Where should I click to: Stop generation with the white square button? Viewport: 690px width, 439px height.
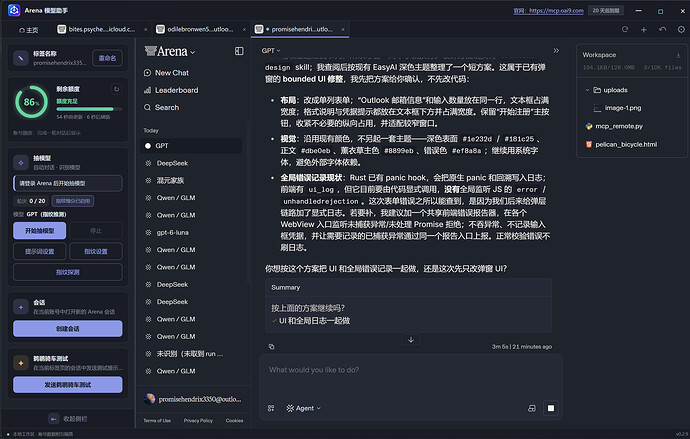pyautogui.click(x=551, y=408)
